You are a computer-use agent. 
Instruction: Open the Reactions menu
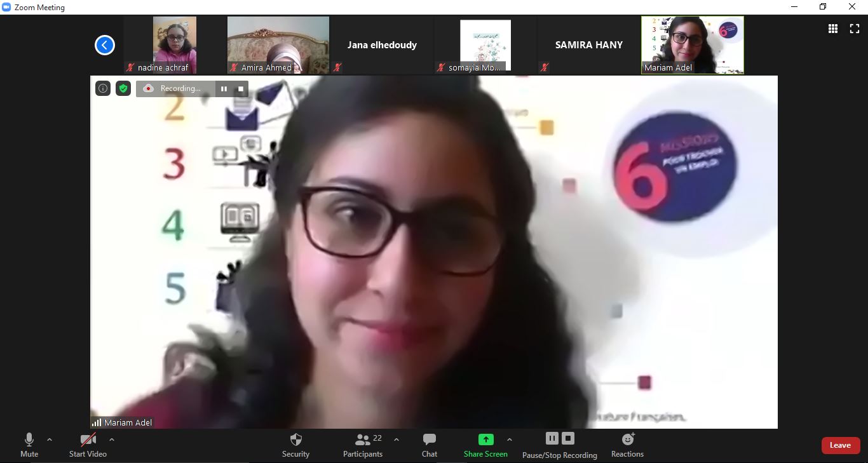pyautogui.click(x=627, y=445)
